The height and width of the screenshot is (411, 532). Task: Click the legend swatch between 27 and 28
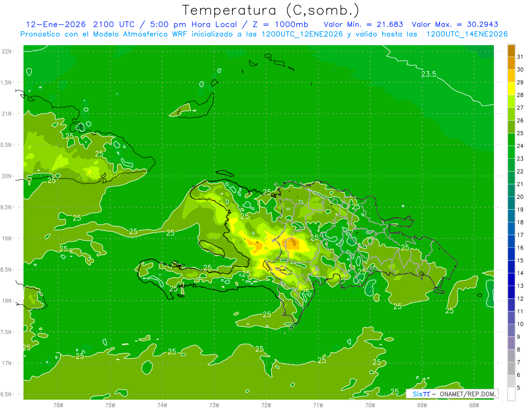point(511,101)
